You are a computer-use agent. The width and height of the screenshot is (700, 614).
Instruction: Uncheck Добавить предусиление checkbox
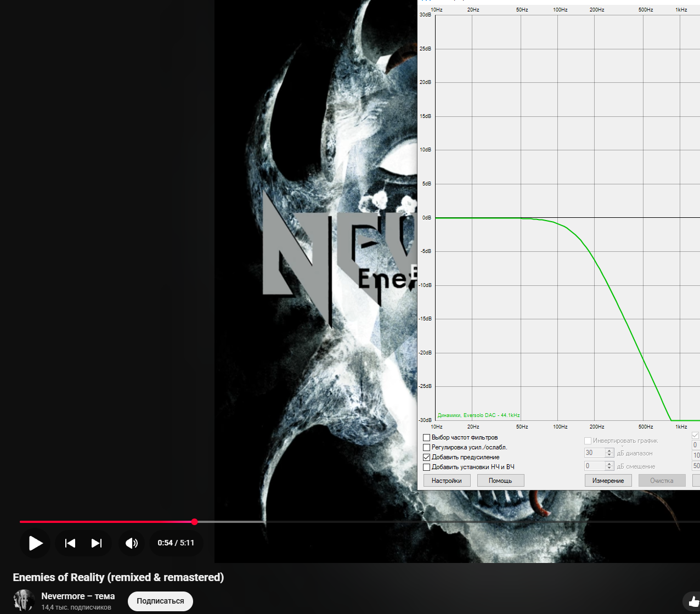pos(426,458)
